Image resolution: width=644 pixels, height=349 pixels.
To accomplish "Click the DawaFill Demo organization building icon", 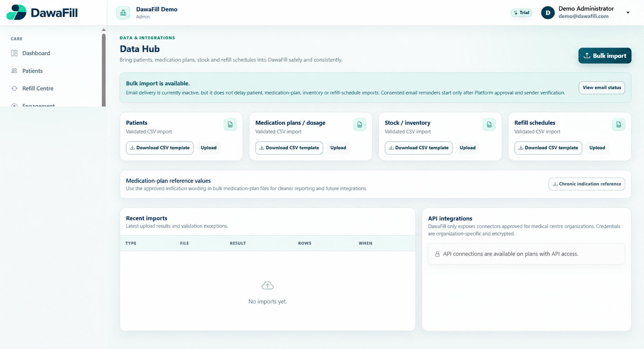I will [x=123, y=13].
